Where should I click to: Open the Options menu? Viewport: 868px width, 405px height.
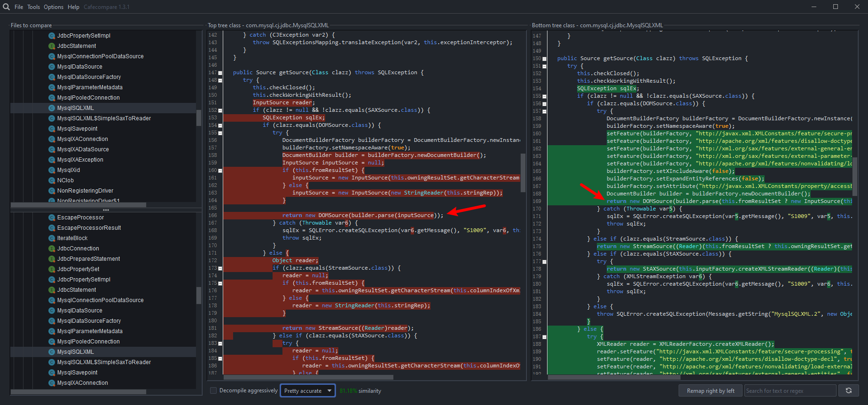(54, 7)
